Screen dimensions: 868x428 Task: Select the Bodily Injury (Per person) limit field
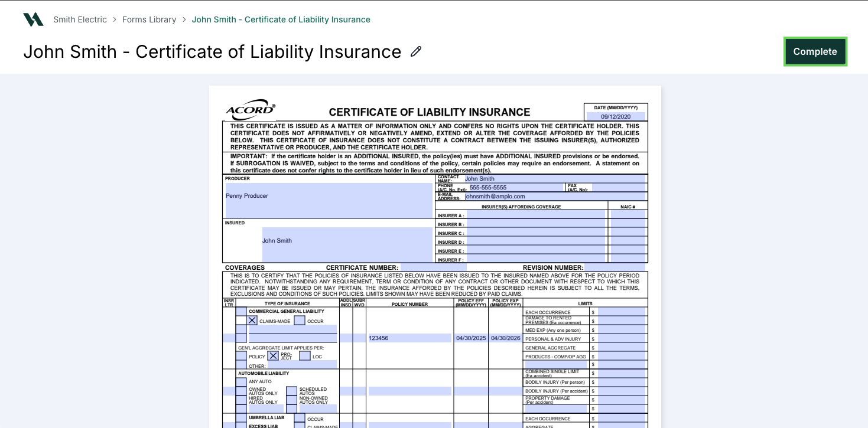point(622,382)
